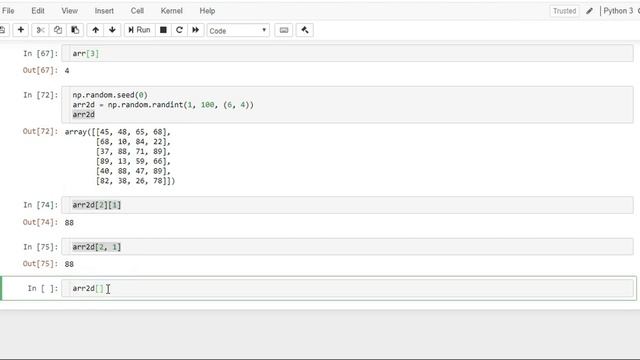Move selected cell up with the arrow

pyautogui.click(x=95, y=30)
